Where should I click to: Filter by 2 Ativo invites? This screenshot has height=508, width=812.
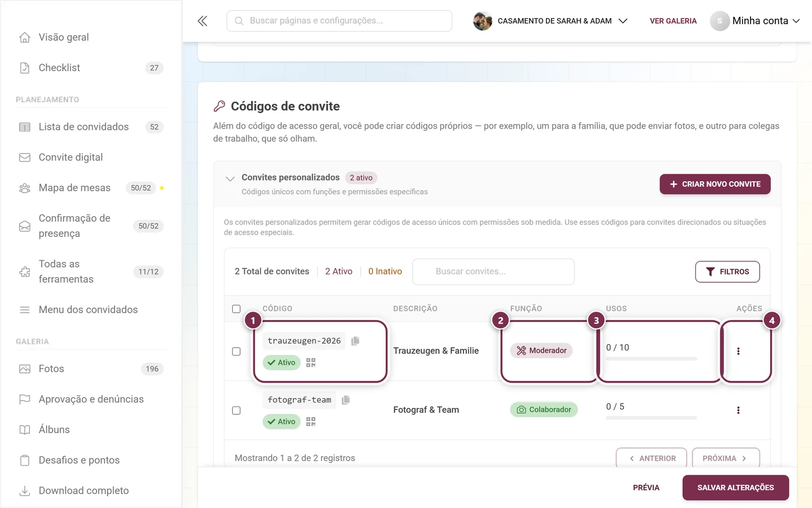(x=338, y=271)
